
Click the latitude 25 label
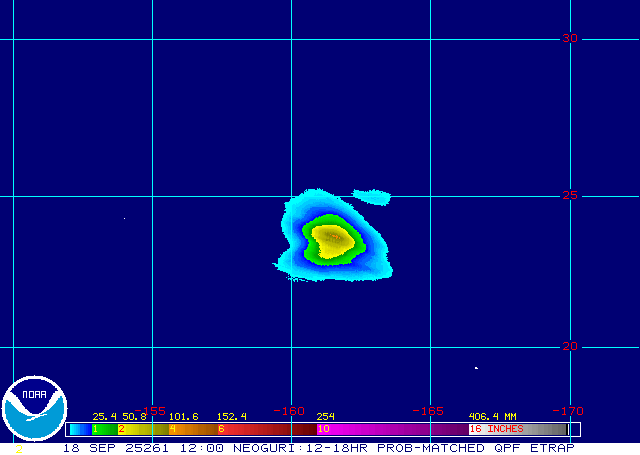tap(569, 195)
